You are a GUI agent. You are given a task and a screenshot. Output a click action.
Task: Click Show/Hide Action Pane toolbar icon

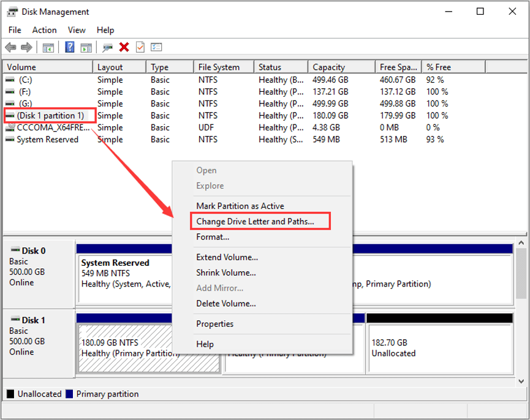pos(86,48)
